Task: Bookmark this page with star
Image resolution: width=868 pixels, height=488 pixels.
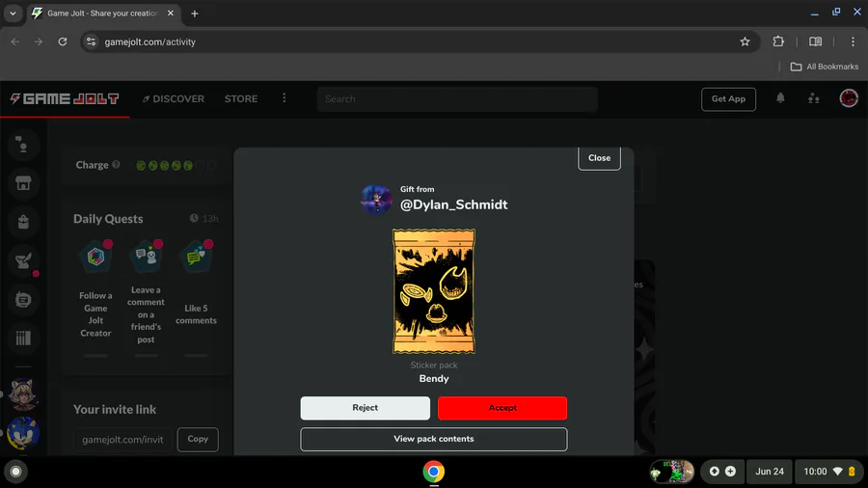Action: pyautogui.click(x=745, y=41)
